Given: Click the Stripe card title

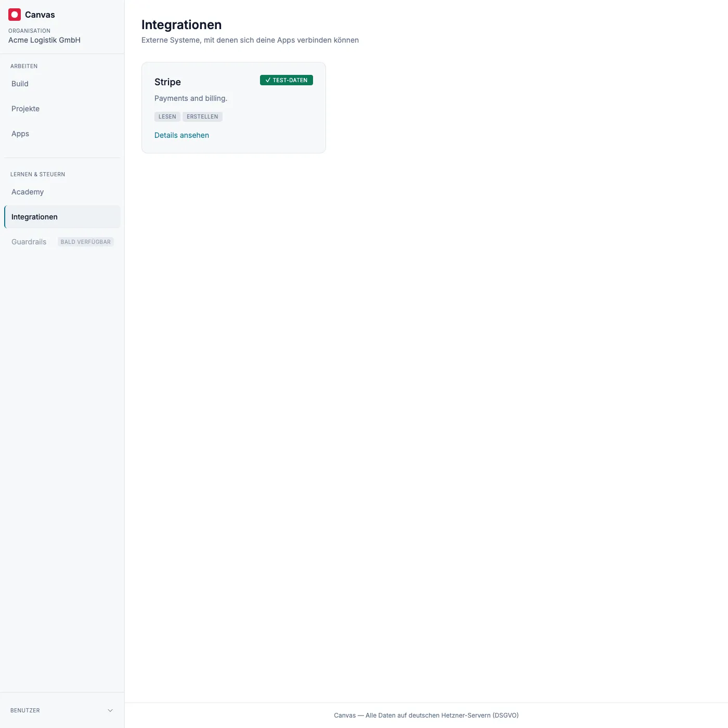Looking at the screenshot, I should [x=167, y=82].
